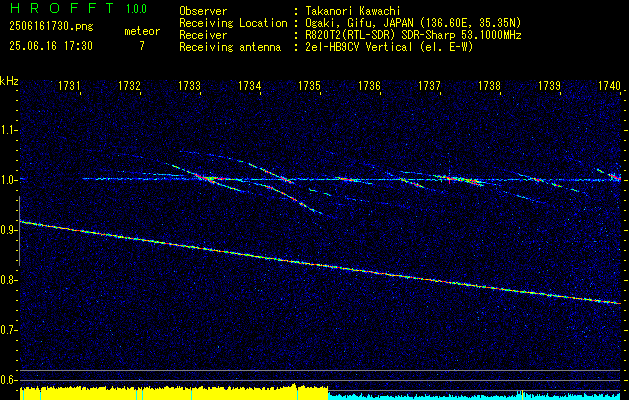The width and height of the screenshot is (629, 400).
Task: Click the long diagonal Doppler trace
Action: [x=320, y=263]
